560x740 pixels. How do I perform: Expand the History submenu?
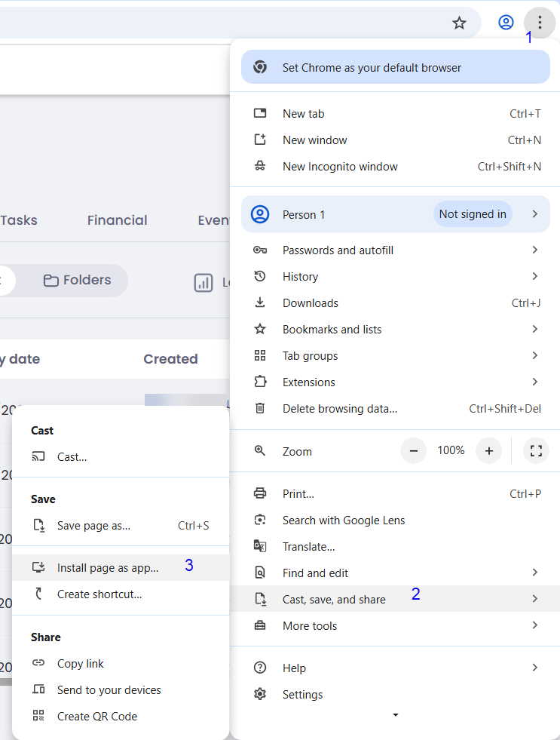pos(534,277)
